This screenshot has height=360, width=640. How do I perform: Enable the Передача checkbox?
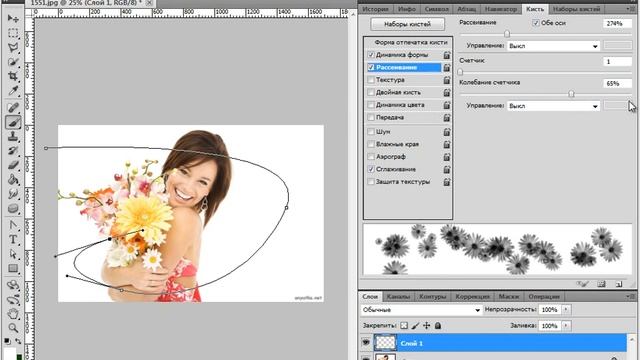(x=371, y=118)
